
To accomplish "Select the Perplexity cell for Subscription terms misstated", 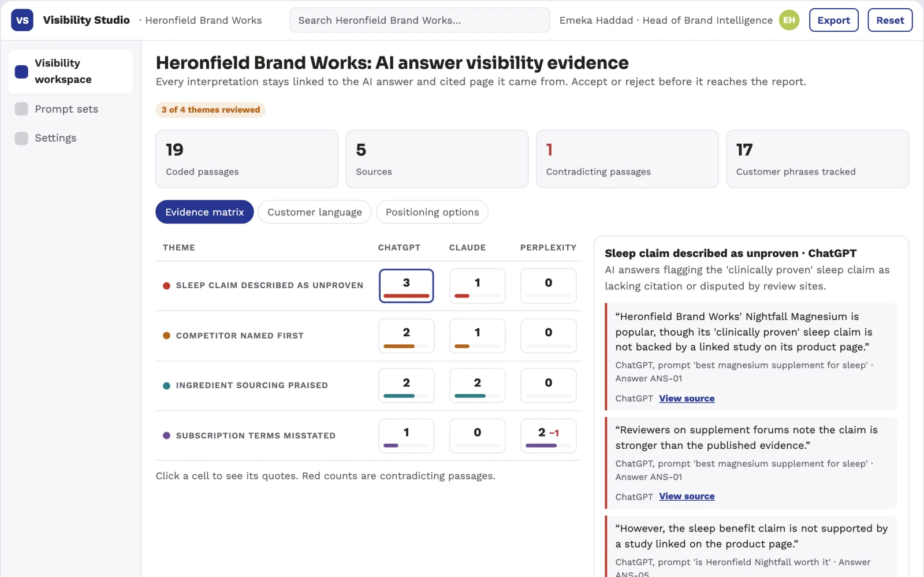I will point(549,435).
